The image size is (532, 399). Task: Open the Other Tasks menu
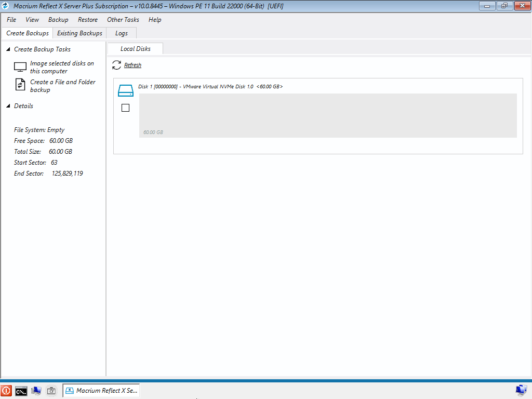point(123,20)
